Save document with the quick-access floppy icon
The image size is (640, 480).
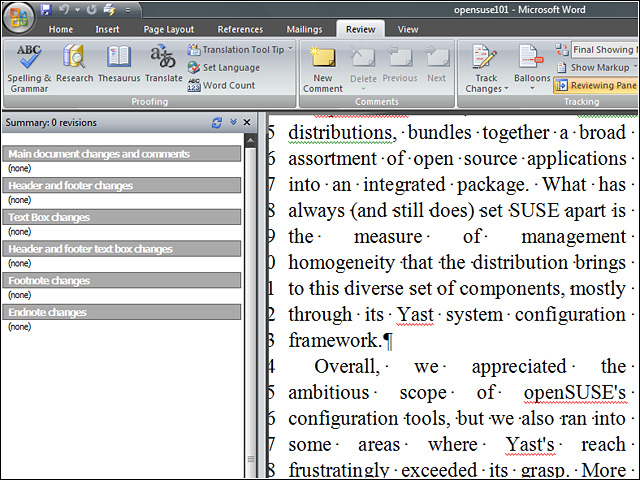(x=46, y=9)
